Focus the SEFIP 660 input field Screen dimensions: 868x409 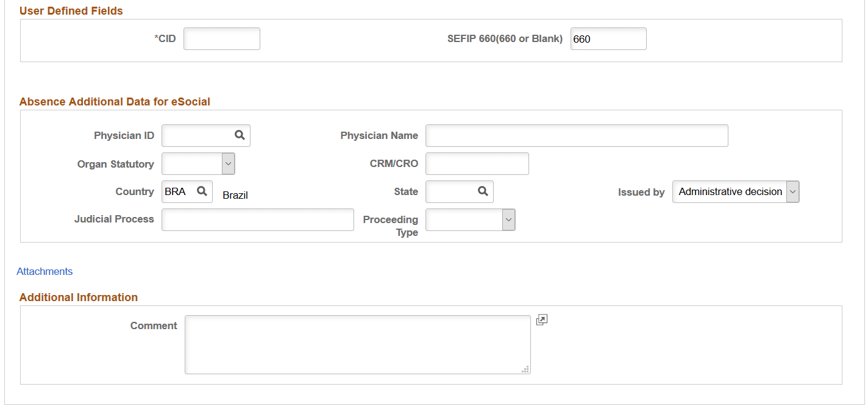(608, 39)
